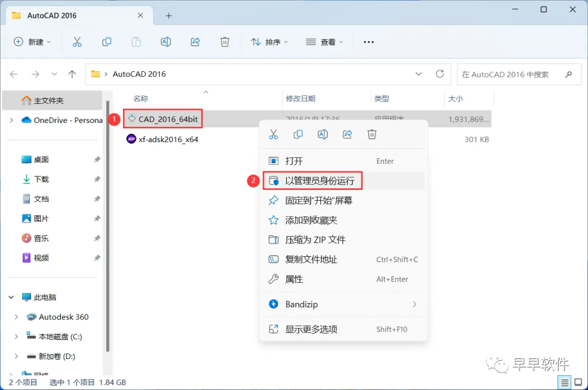Screen dimensions: 588x390
Task: Expand the 本地磁盘 (C:) node
Action: pos(16,337)
